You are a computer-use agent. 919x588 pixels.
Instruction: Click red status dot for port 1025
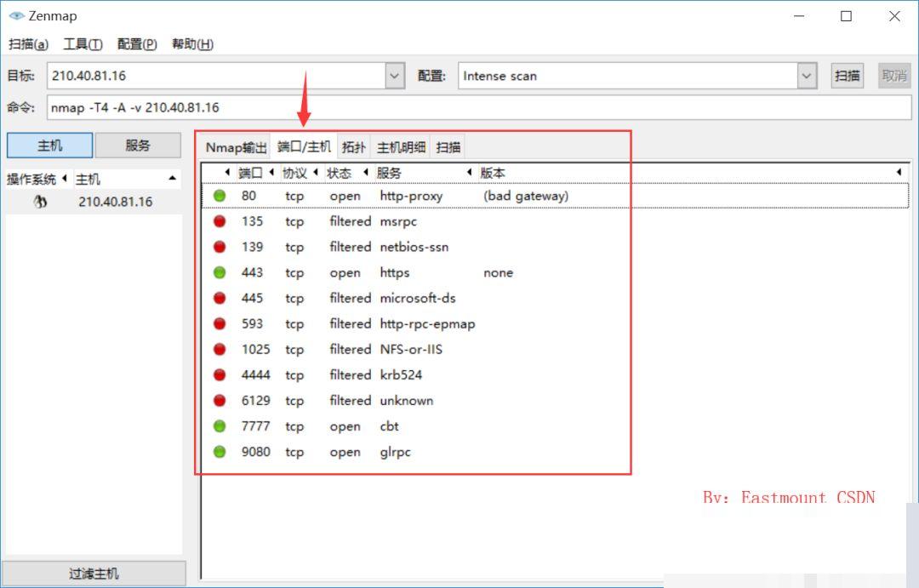(220, 350)
